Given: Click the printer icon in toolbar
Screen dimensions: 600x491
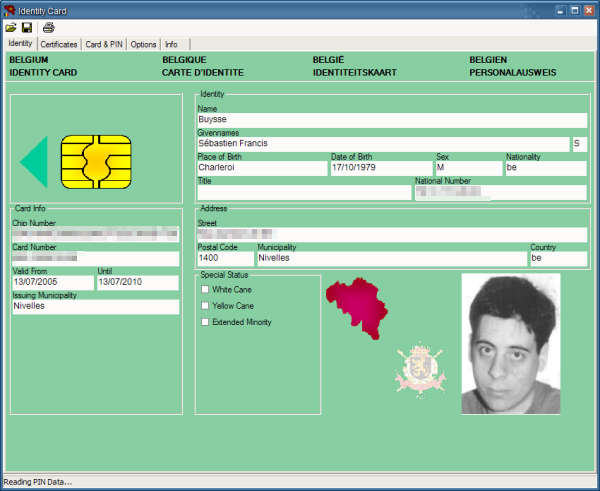Looking at the screenshot, I should [48, 28].
